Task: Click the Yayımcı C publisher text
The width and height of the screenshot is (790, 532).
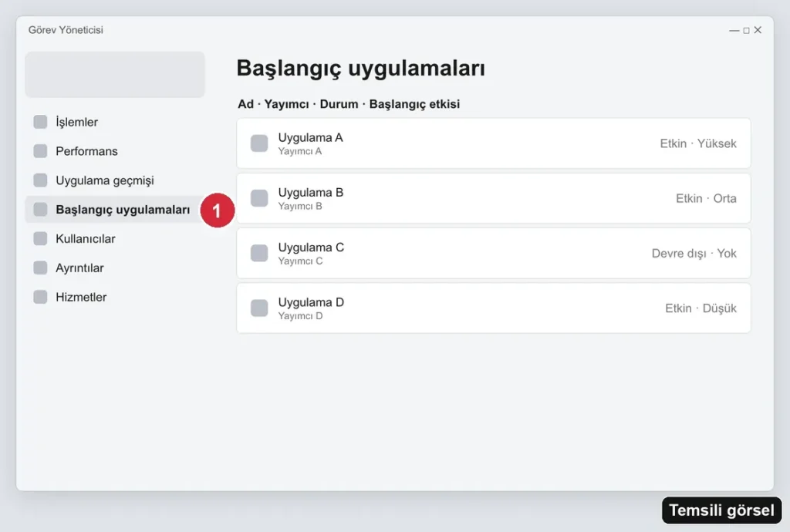Action: pos(300,261)
